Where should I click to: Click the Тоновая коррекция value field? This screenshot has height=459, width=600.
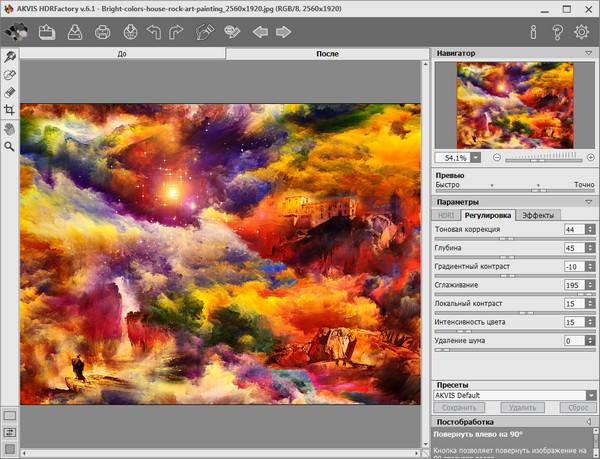click(571, 229)
